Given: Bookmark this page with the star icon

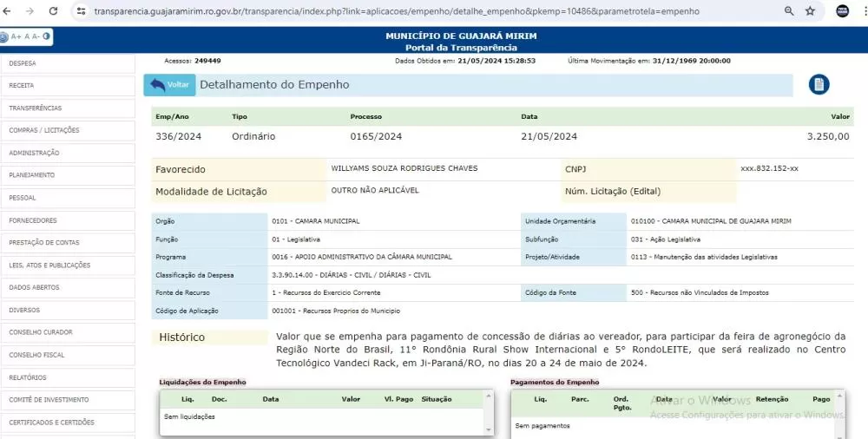Looking at the screenshot, I should 810,11.
